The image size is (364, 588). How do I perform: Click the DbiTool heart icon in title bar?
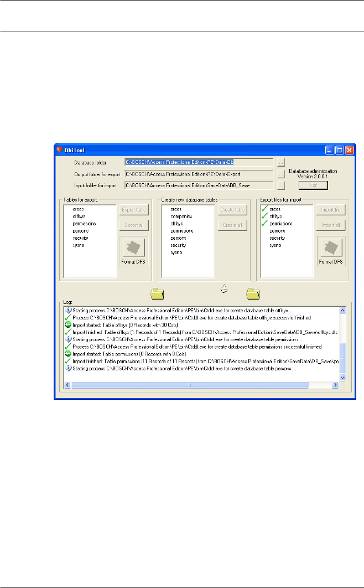point(59,149)
